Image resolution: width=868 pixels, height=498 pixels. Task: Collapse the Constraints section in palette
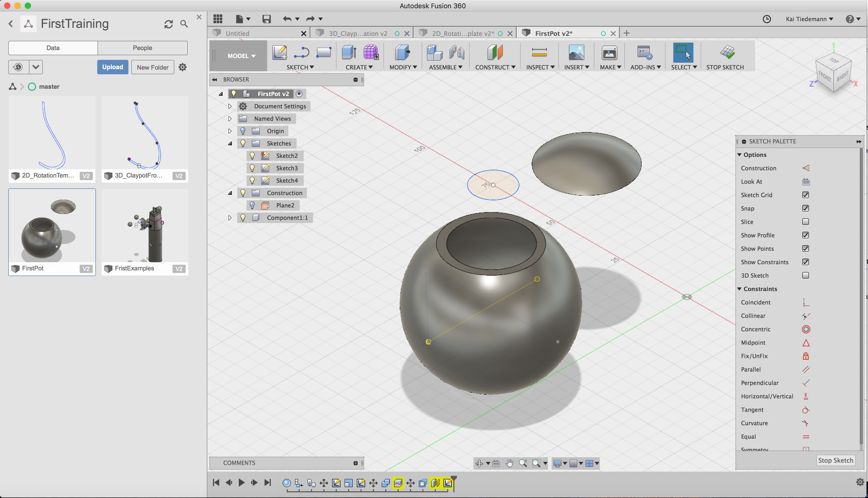[740, 289]
